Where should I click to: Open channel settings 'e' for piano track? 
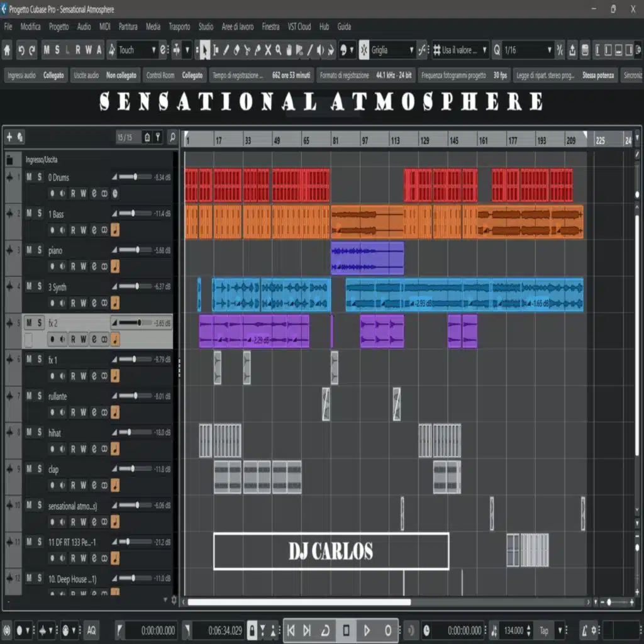(94, 267)
